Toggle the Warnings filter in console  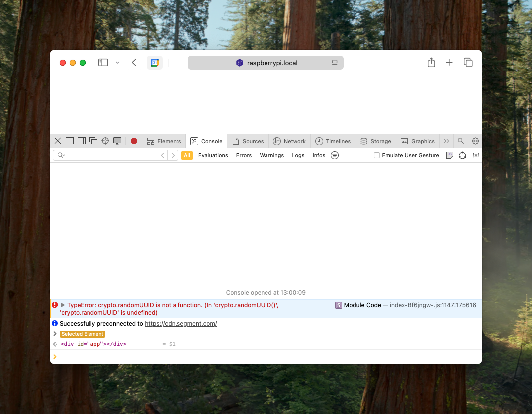coord(271,155)
